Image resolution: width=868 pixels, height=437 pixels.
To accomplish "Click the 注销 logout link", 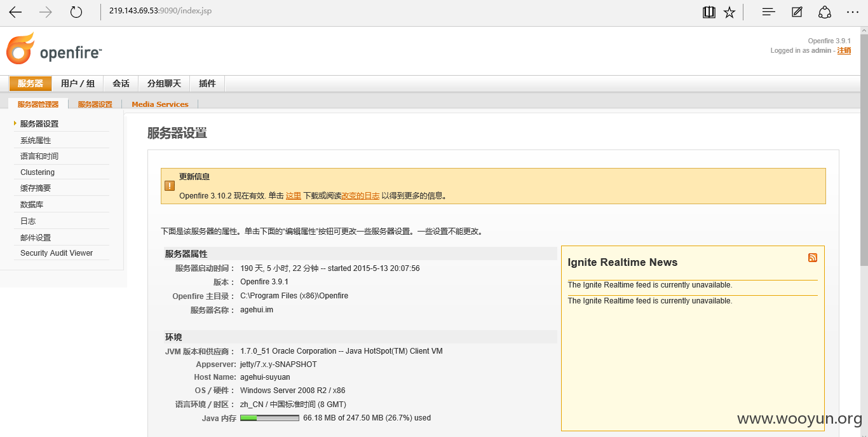I will (844, 50).
